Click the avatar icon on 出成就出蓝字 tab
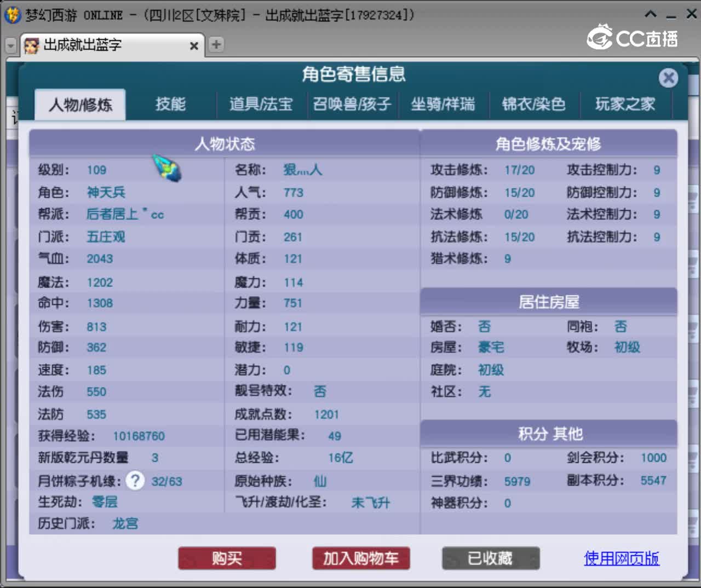The width and height of the screenshot is (701, 588). click(x=32, y=45)
